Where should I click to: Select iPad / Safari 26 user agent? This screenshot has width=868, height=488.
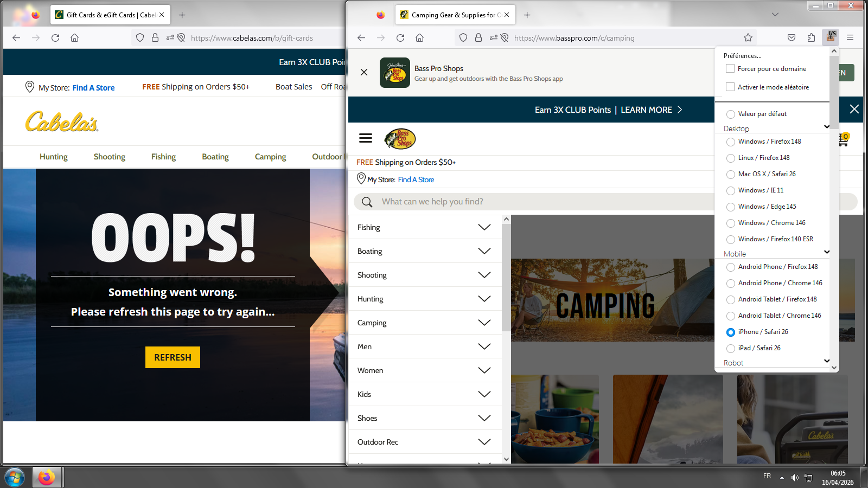pyautogui.click(x=731, y=349)
